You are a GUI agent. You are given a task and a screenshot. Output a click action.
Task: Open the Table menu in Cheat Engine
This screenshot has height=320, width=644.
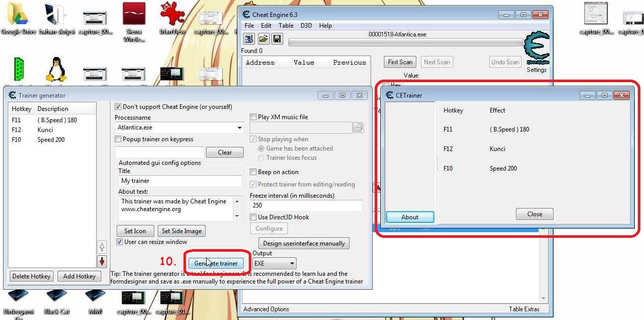(x=286, y=26)
